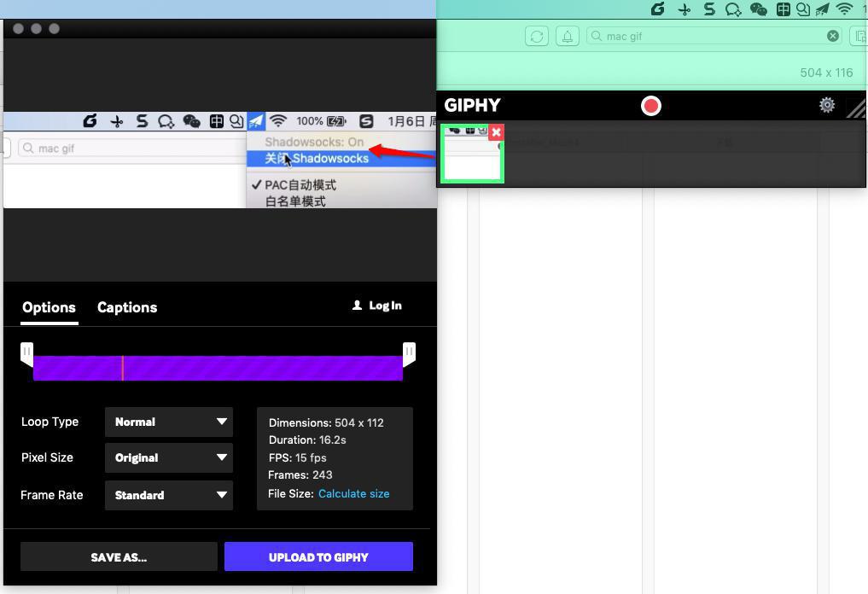Screen dimensions: 868x594
Task: Open the Wi-Fi status menu in top bar
Action: tap(844, 9)
